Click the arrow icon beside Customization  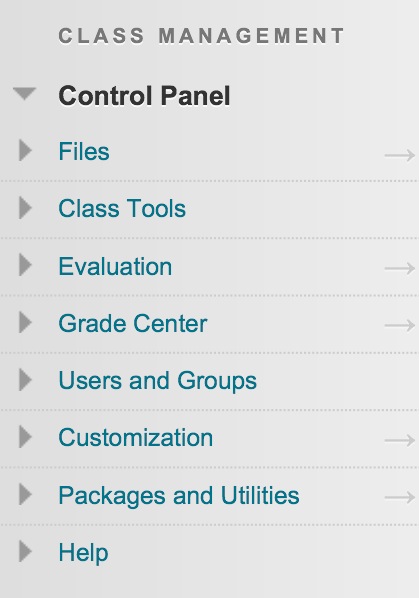(400, 440)
